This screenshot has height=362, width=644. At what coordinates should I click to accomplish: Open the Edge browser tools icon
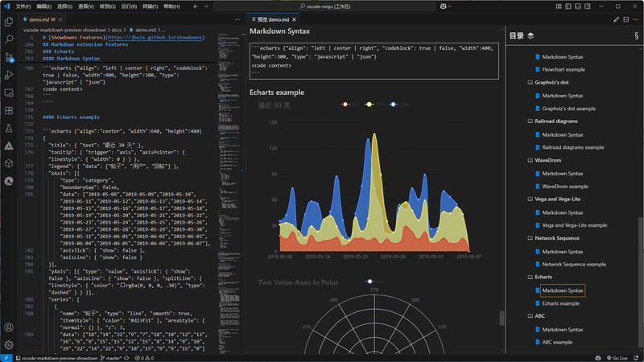9,181
